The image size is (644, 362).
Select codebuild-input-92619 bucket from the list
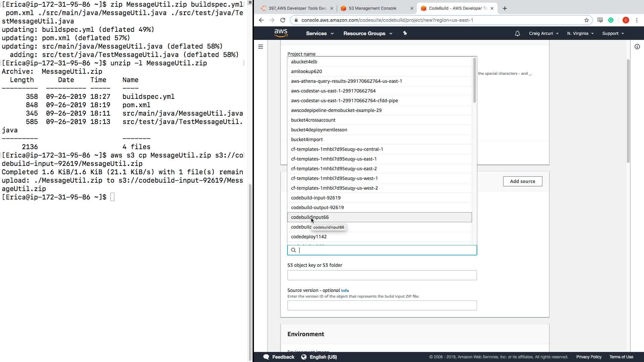[316, 198]
